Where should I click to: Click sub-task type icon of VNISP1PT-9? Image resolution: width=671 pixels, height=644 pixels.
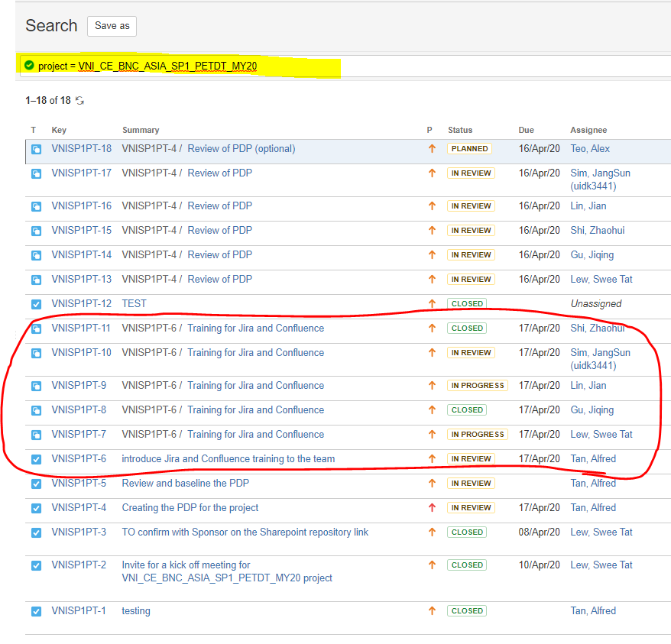pyautogui.click(x=37, y=386)
